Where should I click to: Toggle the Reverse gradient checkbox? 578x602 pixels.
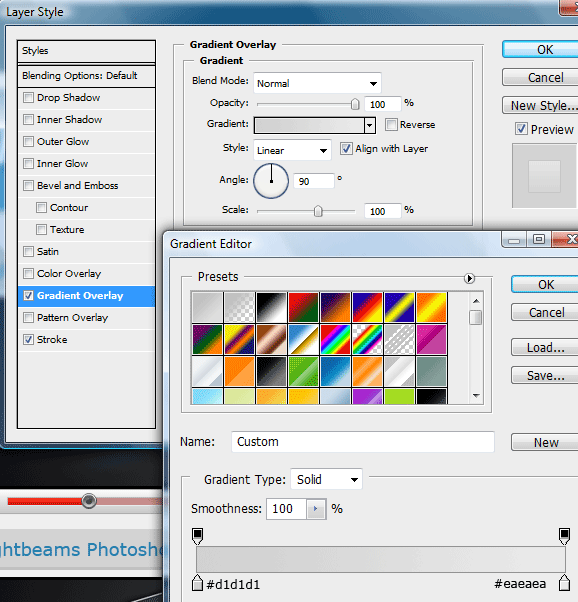pyautogui.click(x=391, y=124)
